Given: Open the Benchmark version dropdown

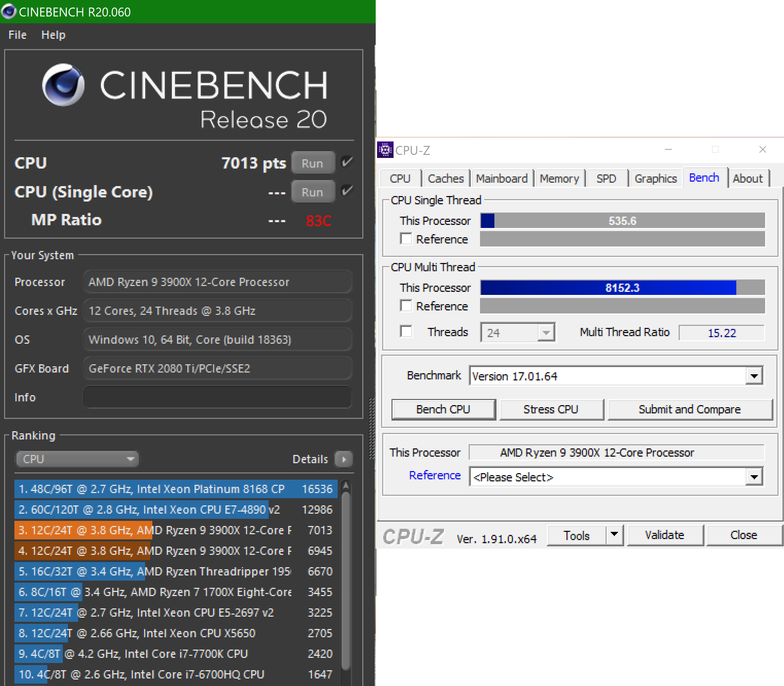Looking at the screenshot, I should tap(754, 376).
